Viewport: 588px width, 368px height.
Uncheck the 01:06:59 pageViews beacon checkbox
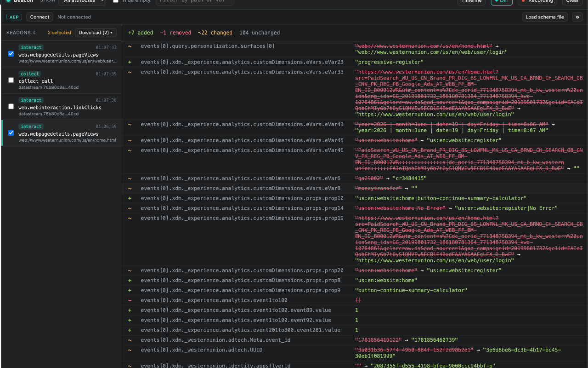[x=11, y=133]
